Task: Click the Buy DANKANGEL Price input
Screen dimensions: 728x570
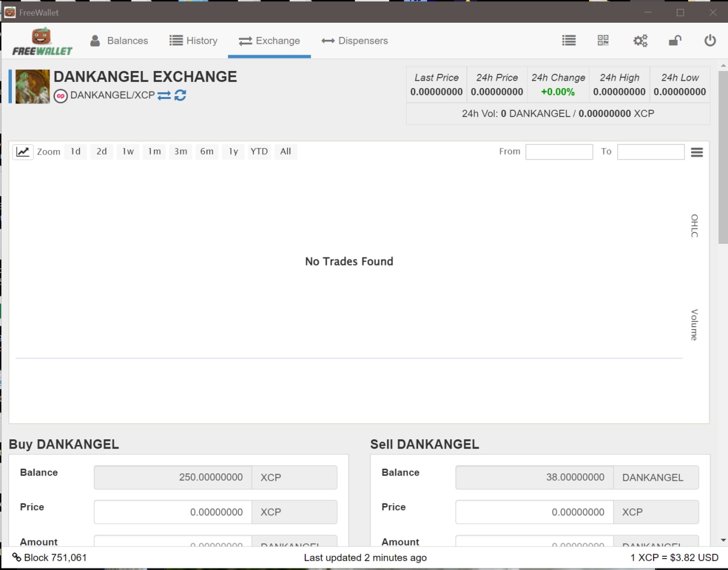Action: [x=173, y=512]
